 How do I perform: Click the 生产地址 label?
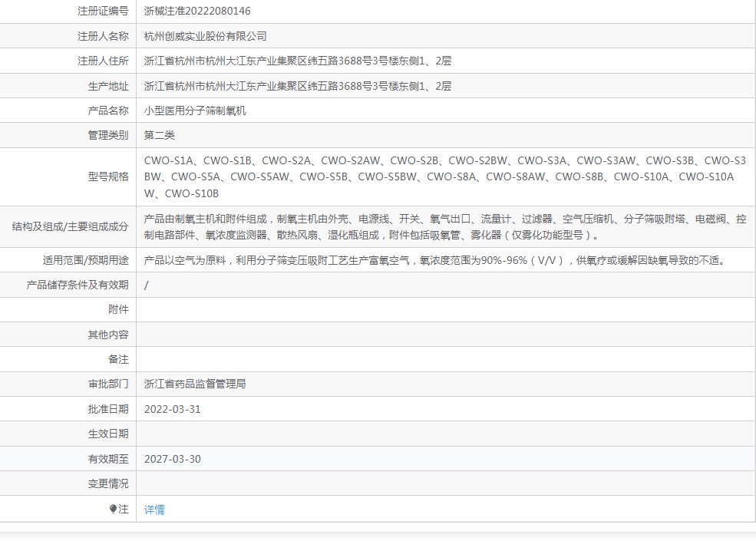coord(108,86)
